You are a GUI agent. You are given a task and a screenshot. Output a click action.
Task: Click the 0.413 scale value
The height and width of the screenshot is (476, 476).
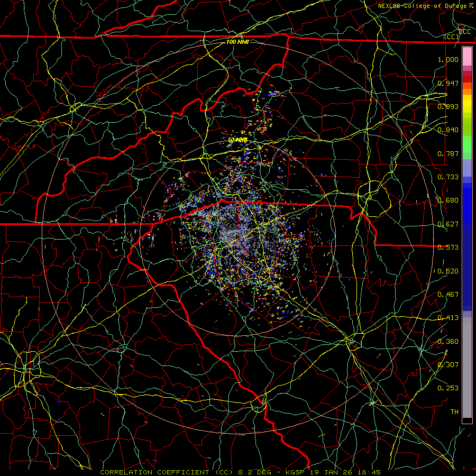(x=448, y=317)
